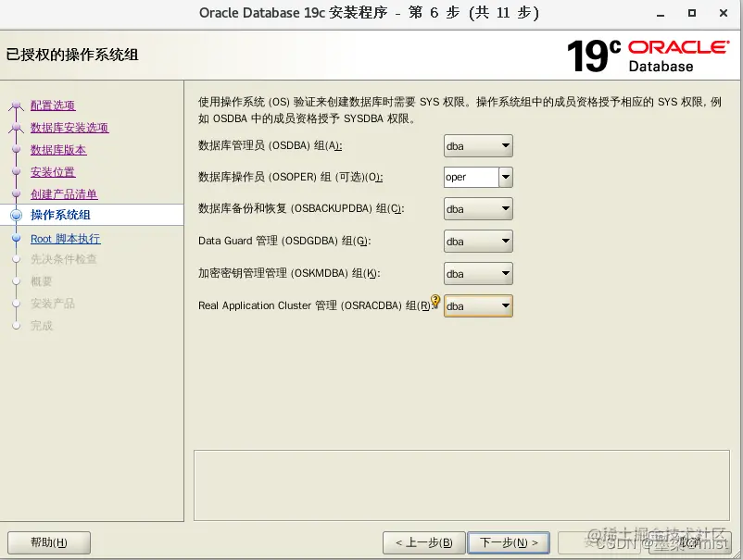Screen dimensions: 743x560
Task: Click the 加密密钥管理管理 (OSKMDBA) label
Action: point(289,273)
